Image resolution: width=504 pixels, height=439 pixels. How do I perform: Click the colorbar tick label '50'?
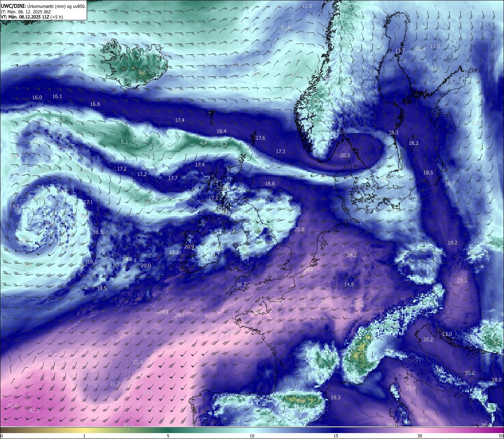(501, 436)
